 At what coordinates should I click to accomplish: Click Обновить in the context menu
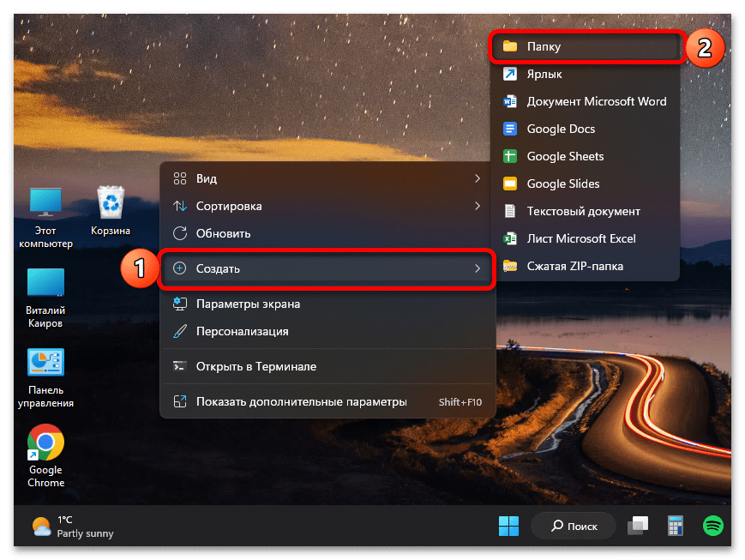tap(223, 233)
